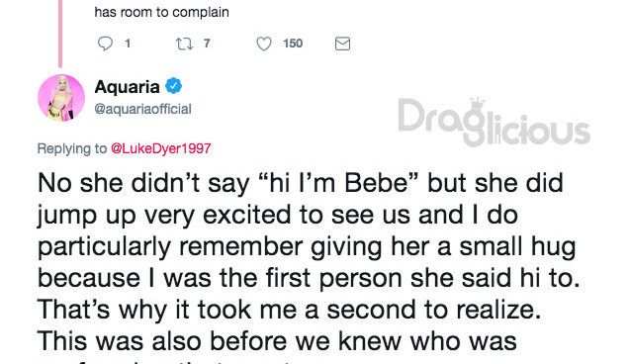The height and width of the screenshot is (364, 629).
Task: Click the reply speech bubble icon
Action: coord(105,44)
